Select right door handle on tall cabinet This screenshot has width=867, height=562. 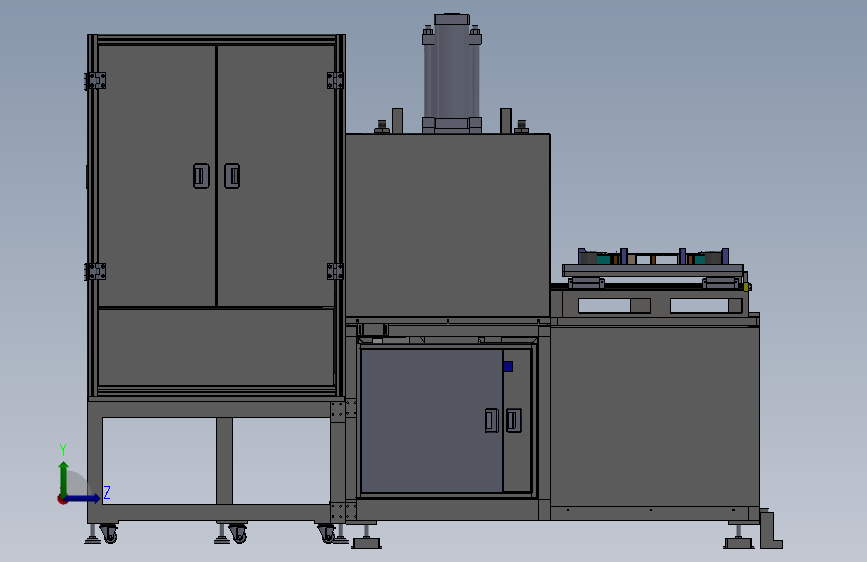(x=232, y=176)
